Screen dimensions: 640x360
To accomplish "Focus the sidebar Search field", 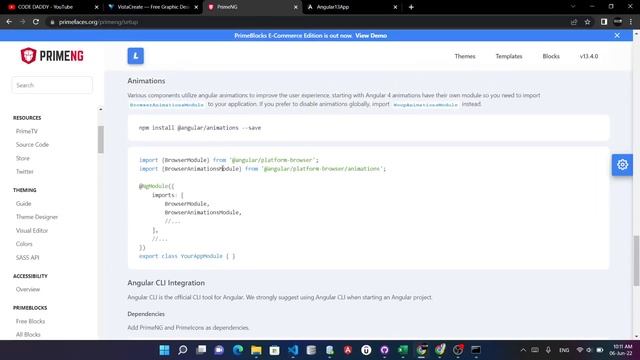I will (x=52, y=85).
